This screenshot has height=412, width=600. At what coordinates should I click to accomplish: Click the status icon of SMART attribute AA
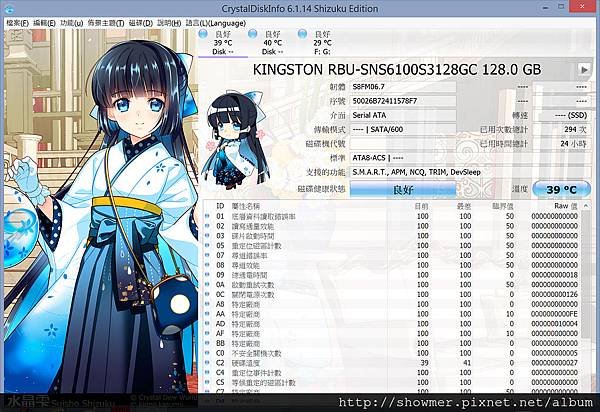[207, 314]
